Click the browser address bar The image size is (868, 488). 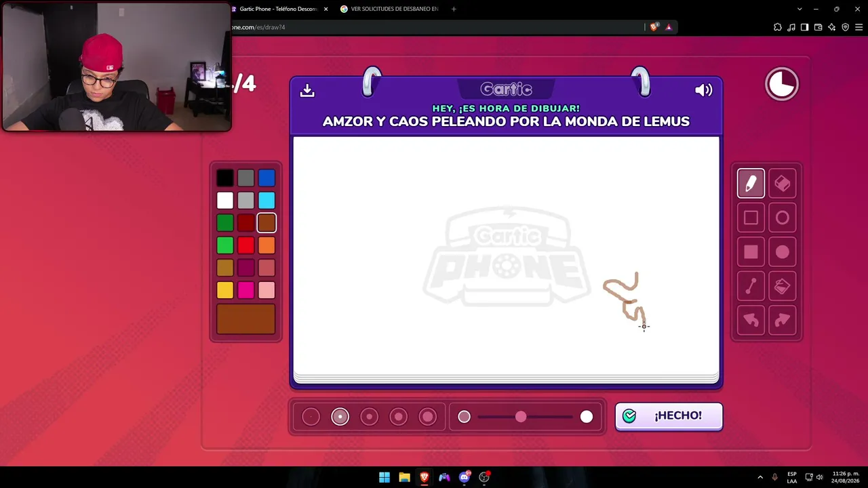434,27
